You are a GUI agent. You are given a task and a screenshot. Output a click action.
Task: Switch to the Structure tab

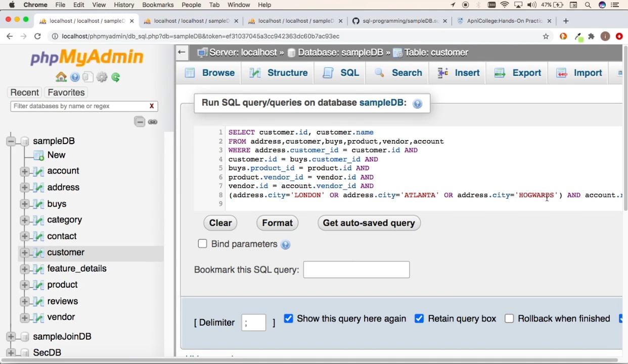click(279, 73)
